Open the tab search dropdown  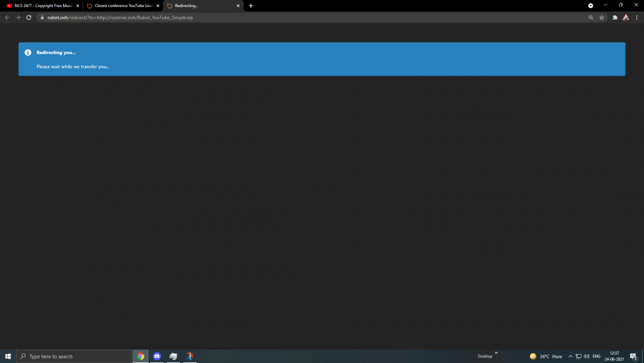point(591,5)
